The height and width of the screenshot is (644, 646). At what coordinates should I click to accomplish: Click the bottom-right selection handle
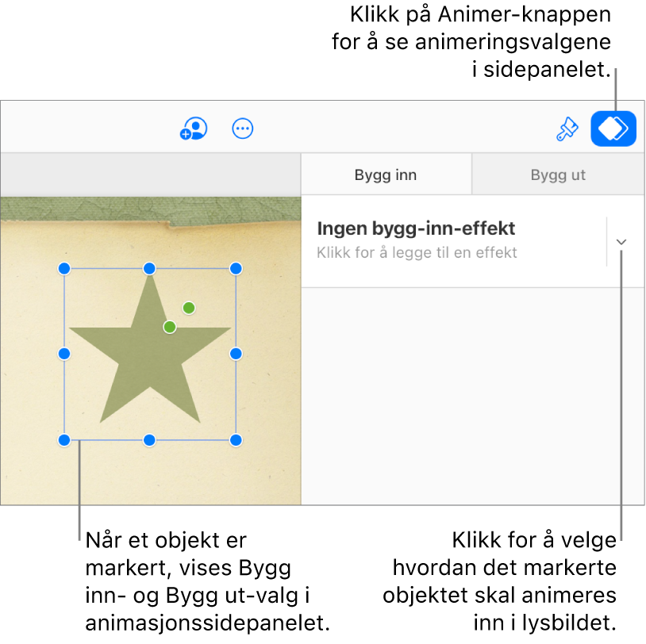(235, 440)
